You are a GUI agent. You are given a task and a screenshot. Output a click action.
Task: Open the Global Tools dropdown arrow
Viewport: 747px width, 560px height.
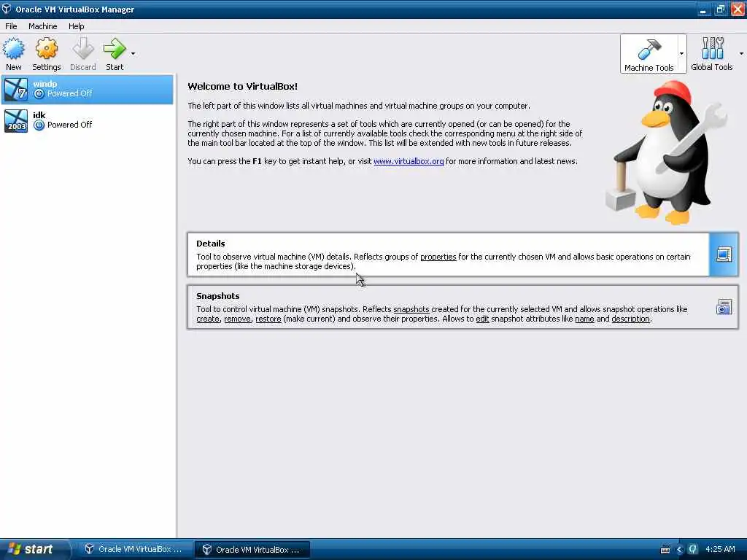click(x=741, y=54)
